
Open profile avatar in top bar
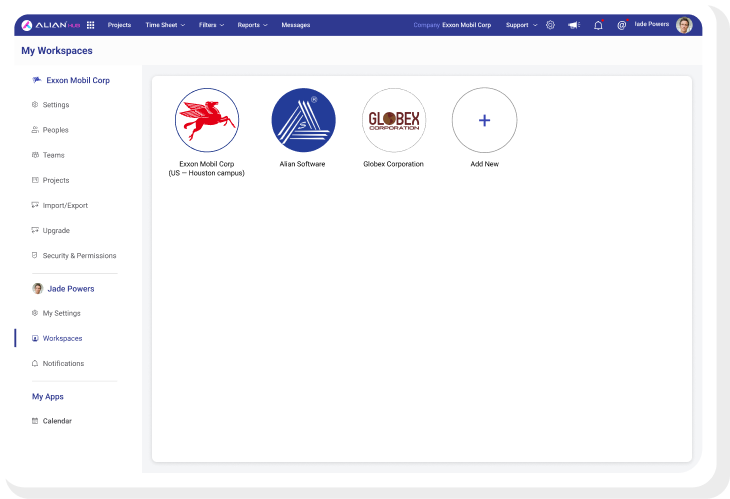684,25
